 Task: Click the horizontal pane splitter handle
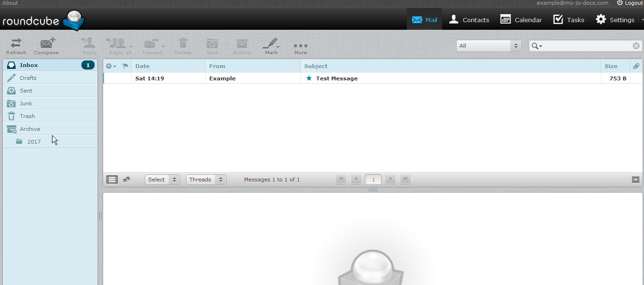pos(373,190)
